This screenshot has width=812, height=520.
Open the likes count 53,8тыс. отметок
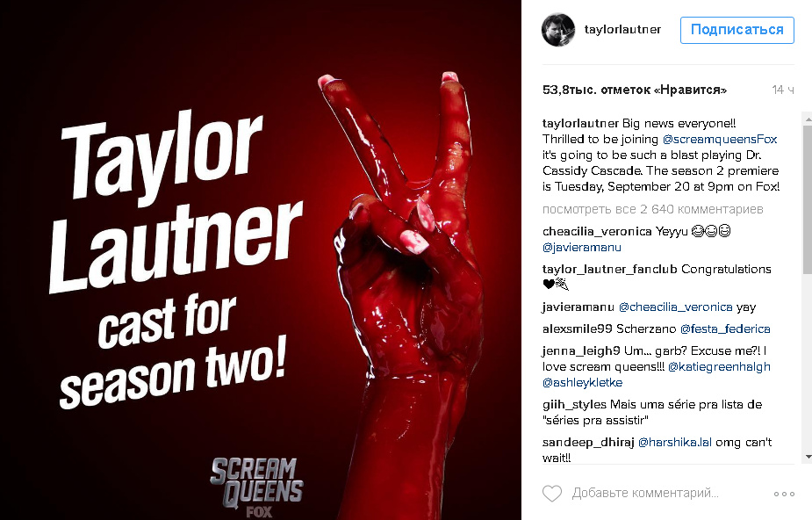click(635, 90)
